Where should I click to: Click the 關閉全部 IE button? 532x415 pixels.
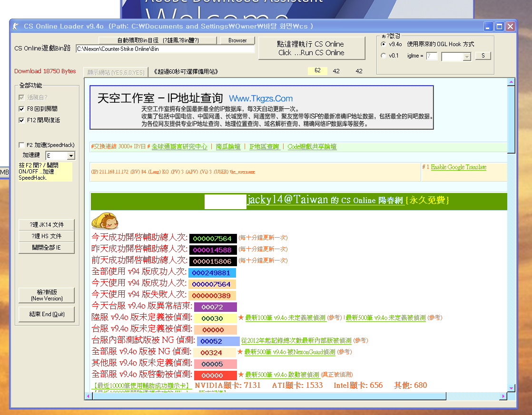(47, 248)
